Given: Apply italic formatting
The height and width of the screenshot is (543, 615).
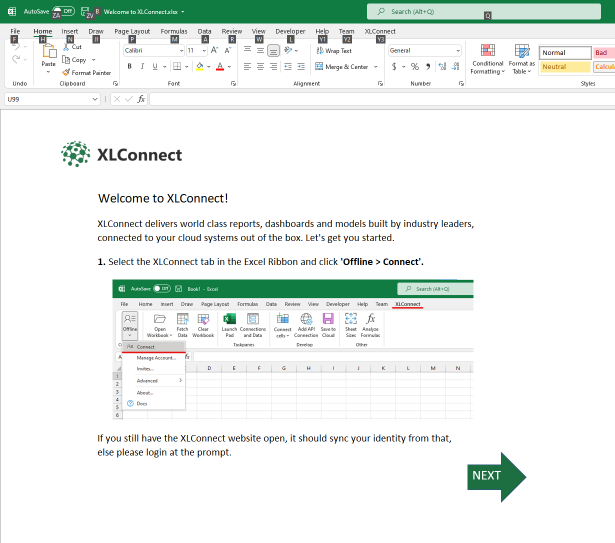Looking at the screenshot, I should (142, 67).
